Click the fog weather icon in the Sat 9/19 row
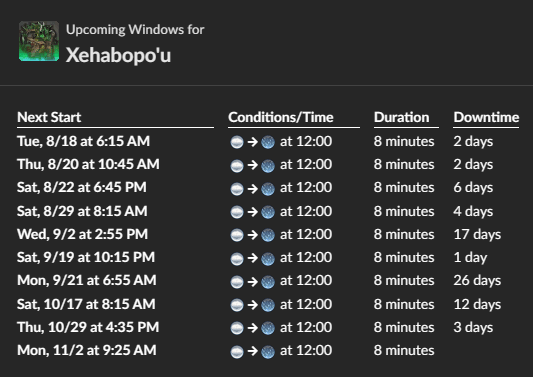 pos(237,258)
